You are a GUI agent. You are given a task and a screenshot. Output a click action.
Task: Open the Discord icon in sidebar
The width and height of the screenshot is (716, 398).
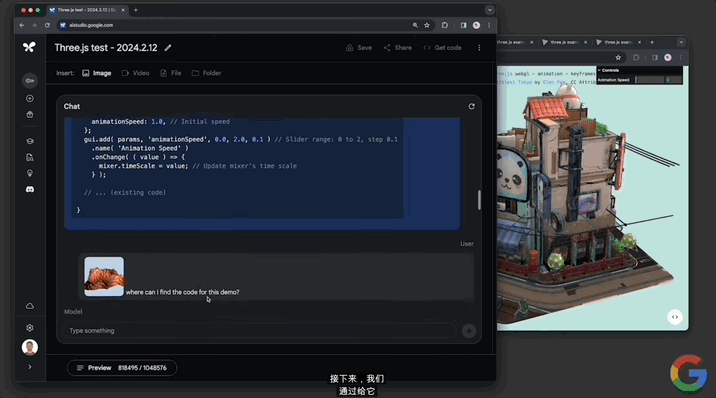coord(30,189)
